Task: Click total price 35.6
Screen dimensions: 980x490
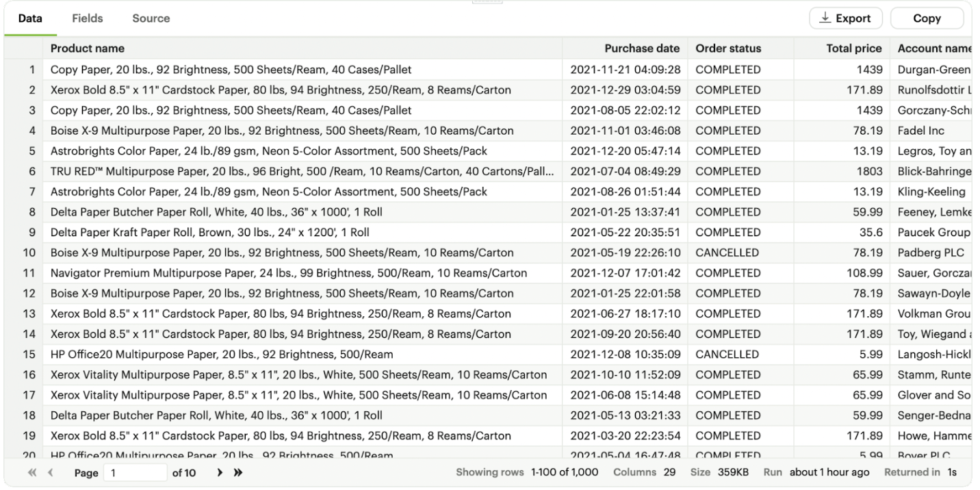Action: 842,232
